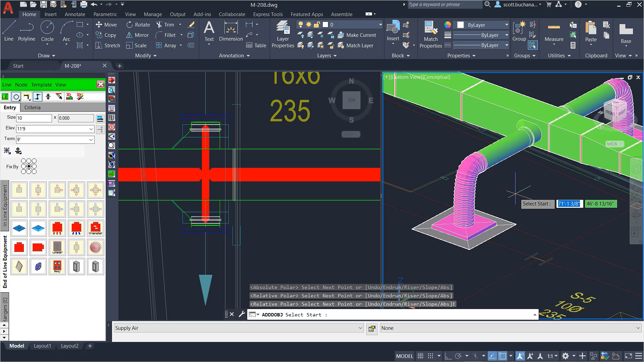Select center Fix By radio point
This screenshot has width=644, height=362.
29,166
